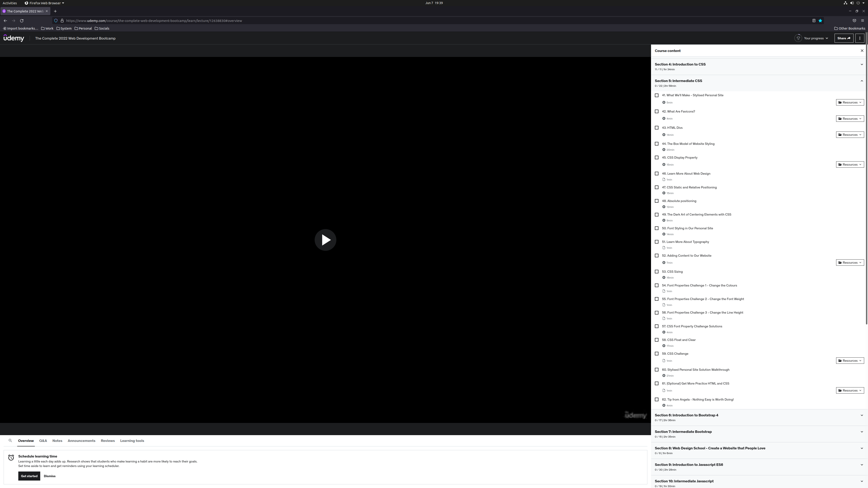
Task: Mark 62 Tip from Angela complete
Action: click(656, 399)
